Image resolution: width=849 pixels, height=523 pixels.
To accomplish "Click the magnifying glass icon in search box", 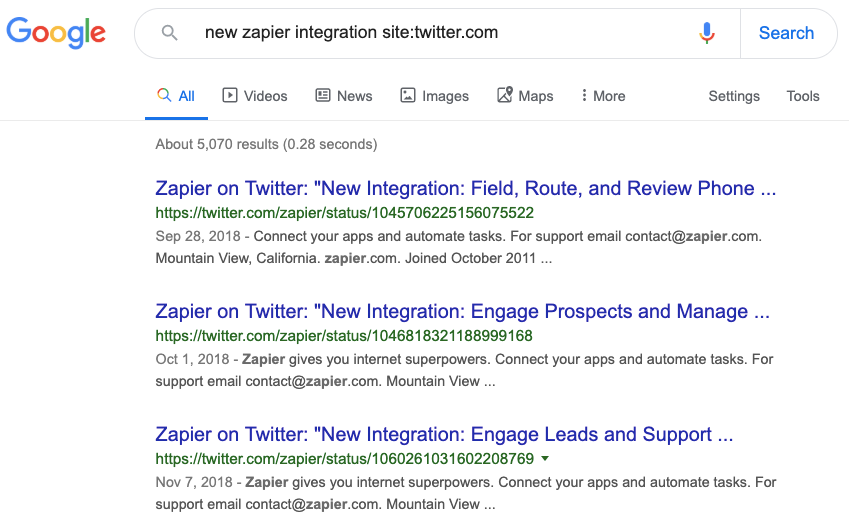I will tap(169, 32).
